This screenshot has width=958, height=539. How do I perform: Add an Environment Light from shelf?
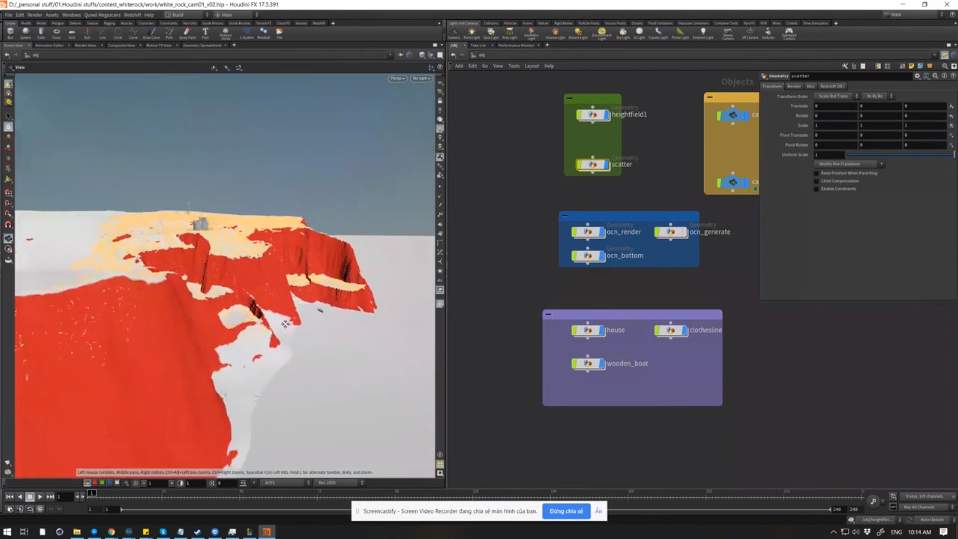click(x=602, y=33)
